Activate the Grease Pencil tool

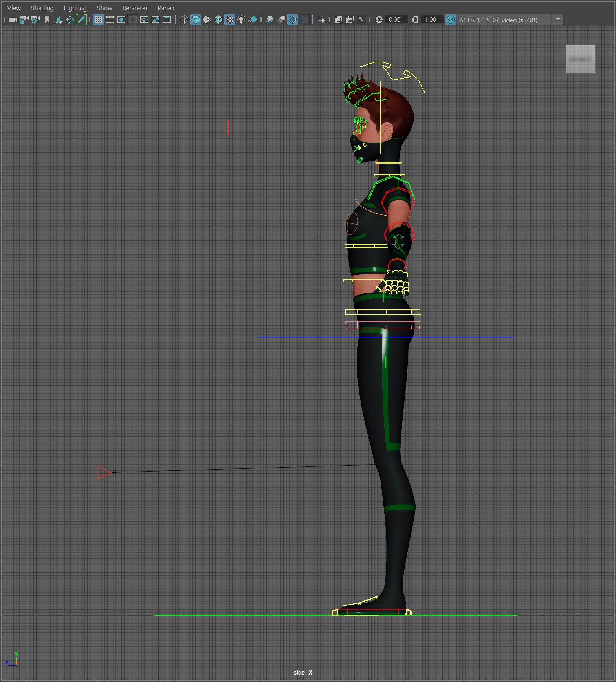pos(81,20)
